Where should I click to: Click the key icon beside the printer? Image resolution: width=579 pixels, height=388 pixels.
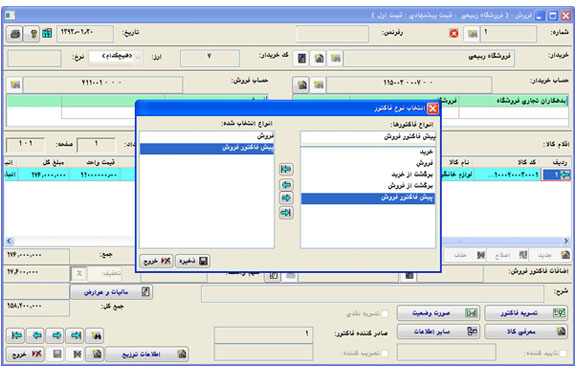[x=32, y=34]
